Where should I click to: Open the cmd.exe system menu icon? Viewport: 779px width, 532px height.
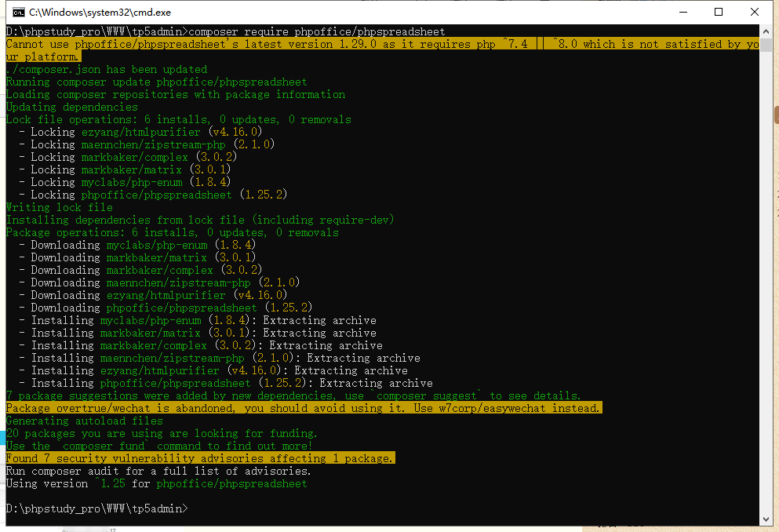[18, 12]
